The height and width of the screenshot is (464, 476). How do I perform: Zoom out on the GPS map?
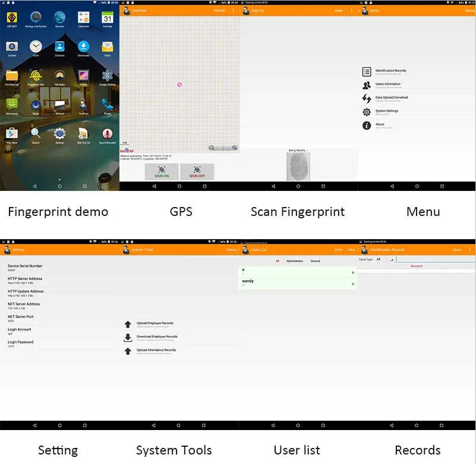point(212,148)
